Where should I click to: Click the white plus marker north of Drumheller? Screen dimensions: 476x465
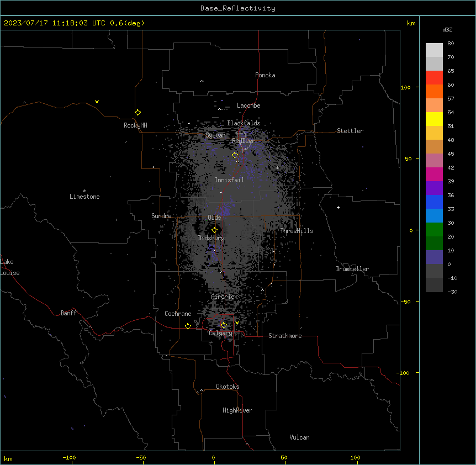(x=338, y=207)
